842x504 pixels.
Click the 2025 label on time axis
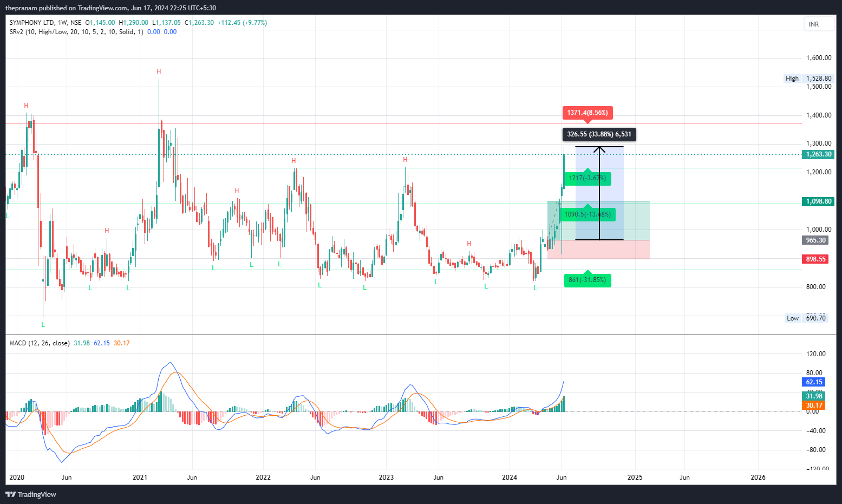tap(635, 477)
